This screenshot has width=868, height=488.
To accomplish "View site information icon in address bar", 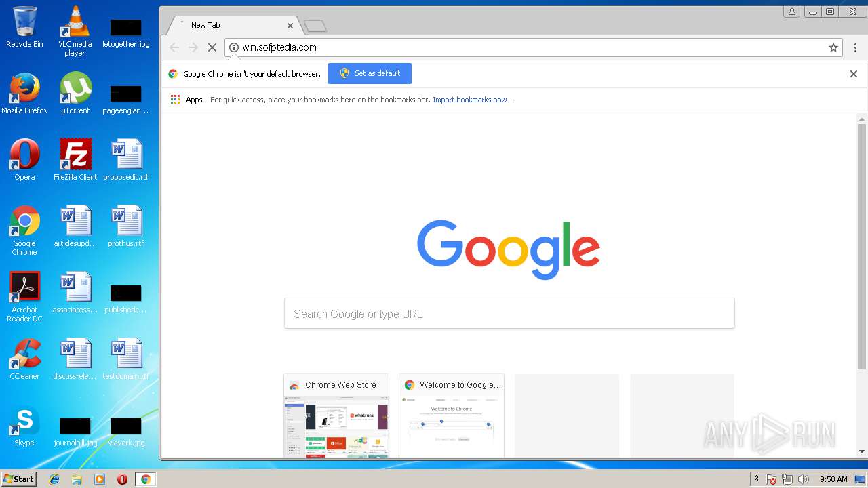I will tap(234, 47).
